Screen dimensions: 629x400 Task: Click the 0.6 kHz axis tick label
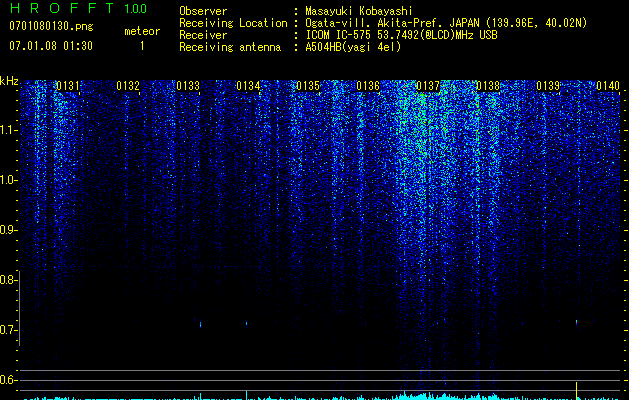click(x=8, y=380)
